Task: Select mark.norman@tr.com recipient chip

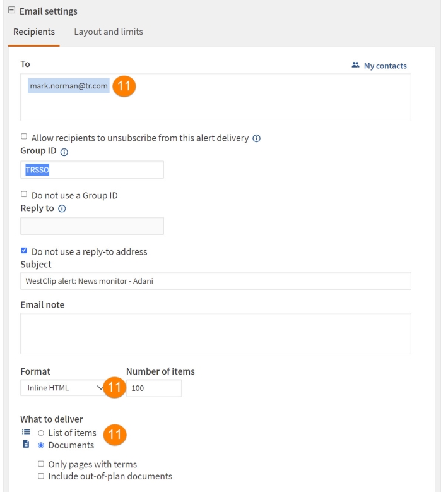Action: click(69, 86)
